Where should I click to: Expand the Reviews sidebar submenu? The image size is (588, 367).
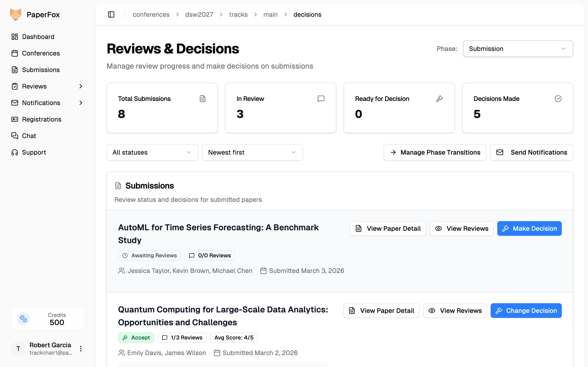(81, 86)
